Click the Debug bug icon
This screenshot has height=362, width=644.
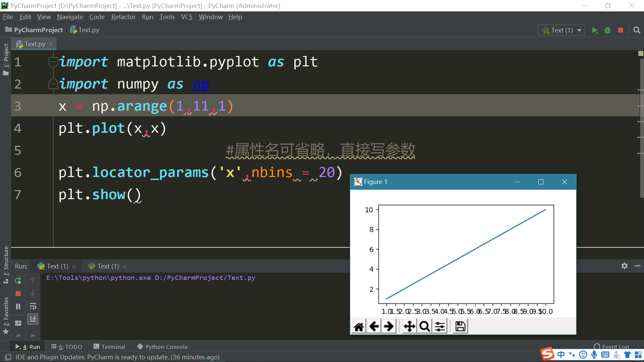(607, 30)
